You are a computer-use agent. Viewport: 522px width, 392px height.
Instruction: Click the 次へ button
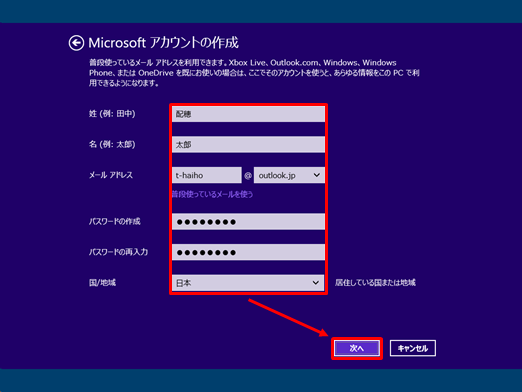point(357,348)
